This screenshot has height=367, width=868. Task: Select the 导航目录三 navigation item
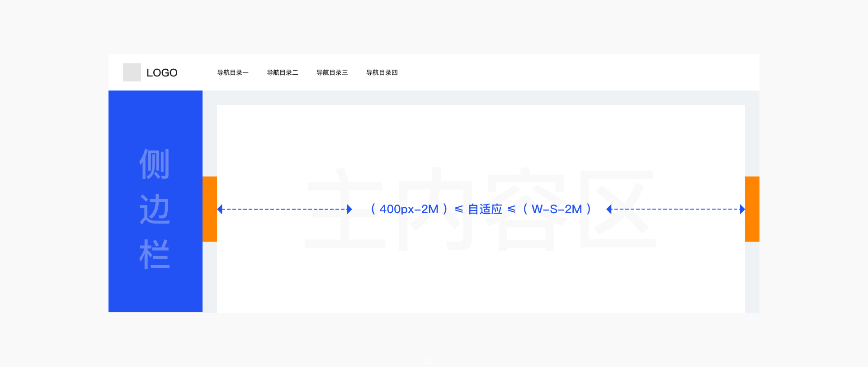pyautogui.click(x=332, y=72)
